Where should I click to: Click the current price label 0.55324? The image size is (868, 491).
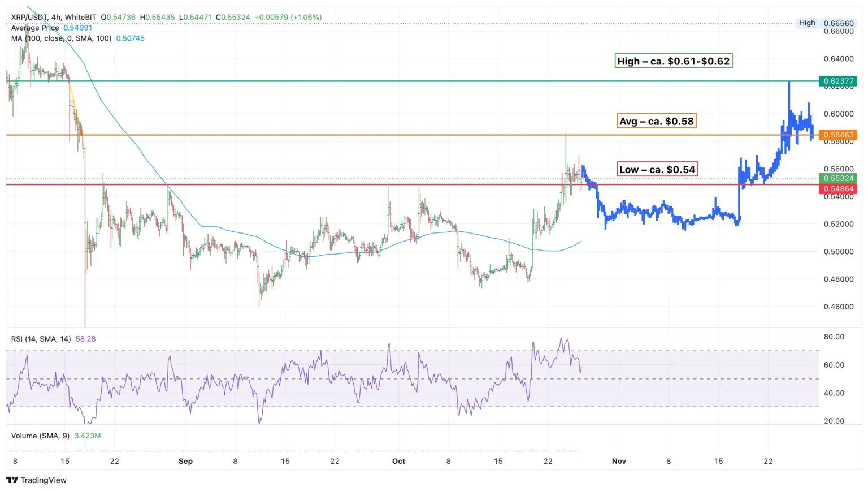click(x=837, y=178)
